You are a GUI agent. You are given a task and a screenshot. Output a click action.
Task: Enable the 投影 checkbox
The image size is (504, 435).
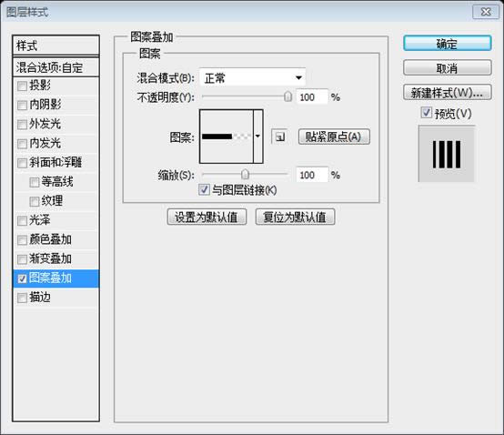click(x=22, y=86)
